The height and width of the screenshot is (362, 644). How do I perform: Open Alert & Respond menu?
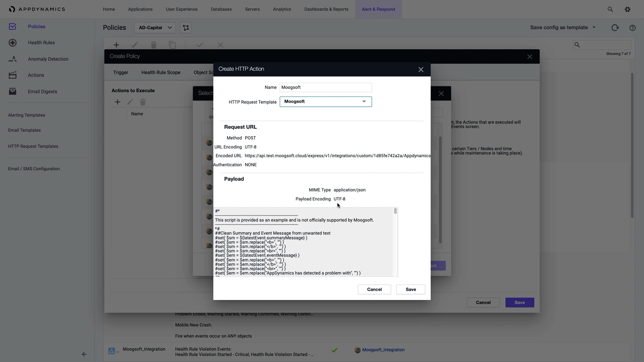(x=378, y=9)
